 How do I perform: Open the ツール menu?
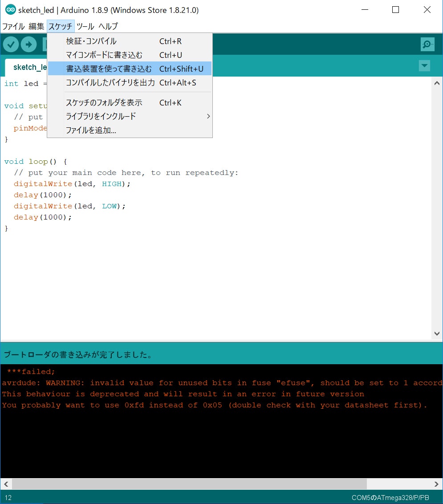[85, 26]
